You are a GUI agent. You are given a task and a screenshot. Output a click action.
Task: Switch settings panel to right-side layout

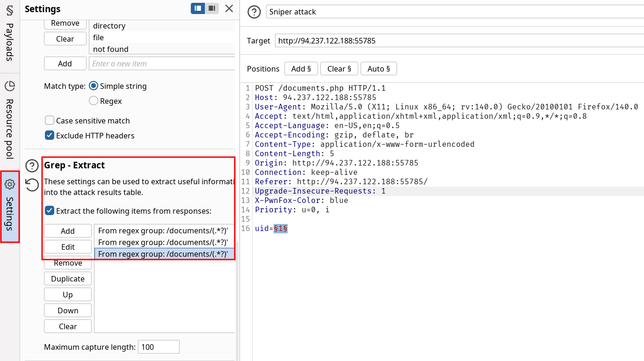tap(212, 8)
